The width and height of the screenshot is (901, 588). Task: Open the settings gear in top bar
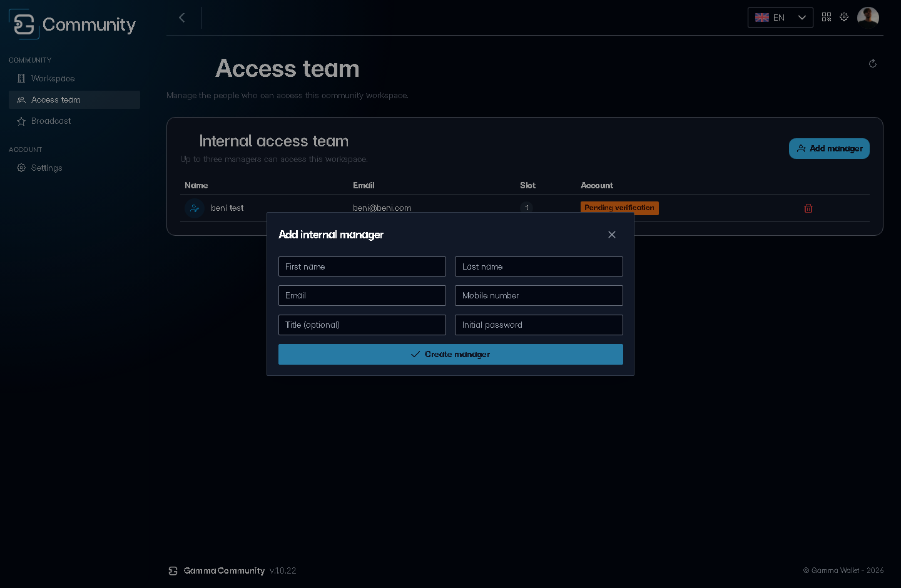click(844, 17)
